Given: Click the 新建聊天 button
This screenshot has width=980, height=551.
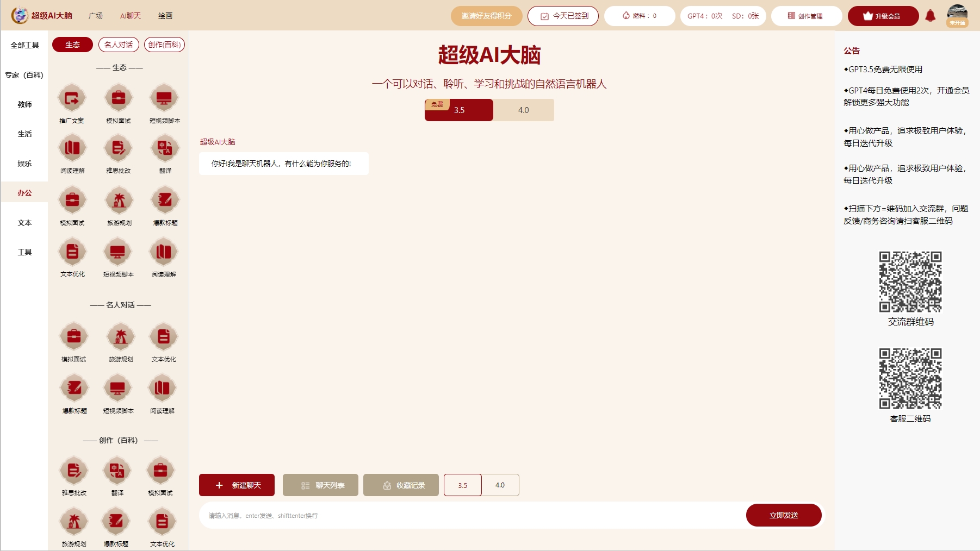Looking at the screenshot, I should (237, 485).
